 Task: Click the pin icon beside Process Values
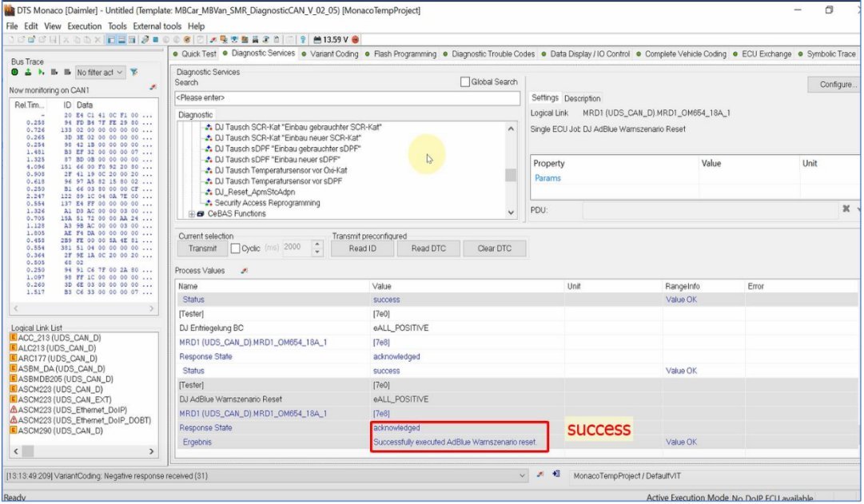(x=244, y=271)
